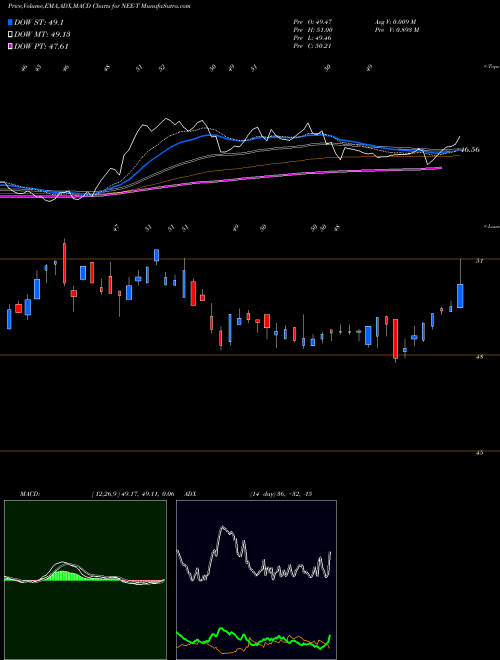Click the 'Pre C: 50.21' close value
Image resolution: width=500 pixels, height=660 pixels.
[x=313, y=45]
